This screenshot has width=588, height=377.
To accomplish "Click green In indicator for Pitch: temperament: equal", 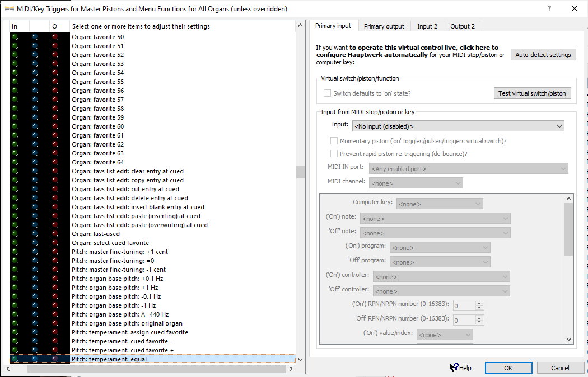I will pos(15,359).
